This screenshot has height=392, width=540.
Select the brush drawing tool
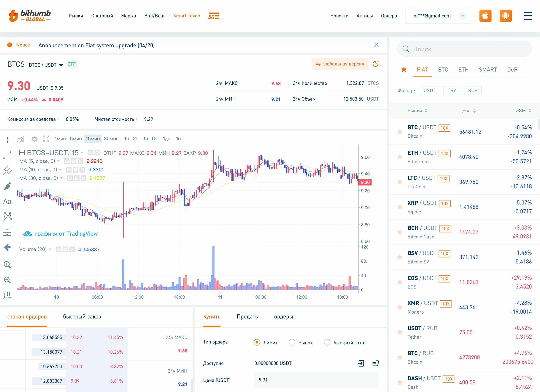tap(7, 186)
